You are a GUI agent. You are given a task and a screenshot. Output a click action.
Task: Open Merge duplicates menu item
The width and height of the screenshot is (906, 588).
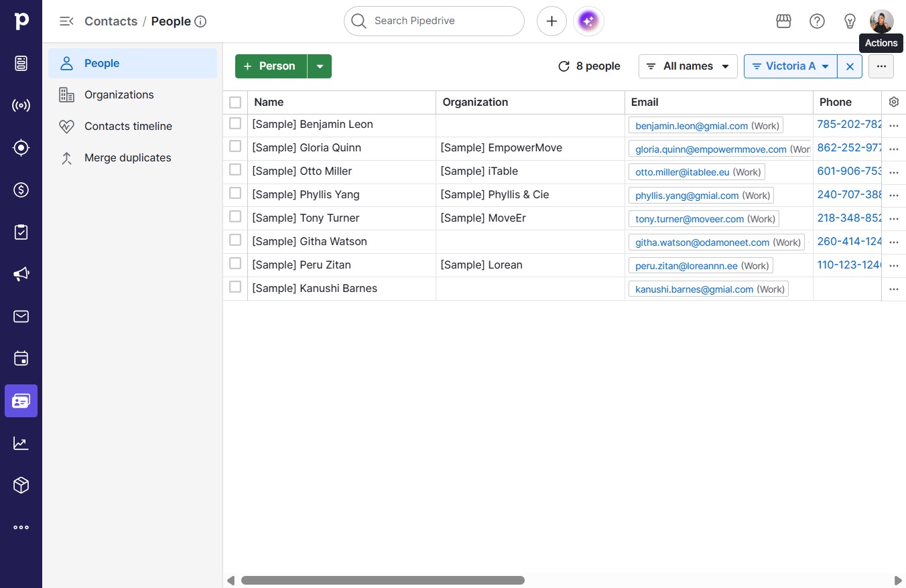(x=133, y=158)
